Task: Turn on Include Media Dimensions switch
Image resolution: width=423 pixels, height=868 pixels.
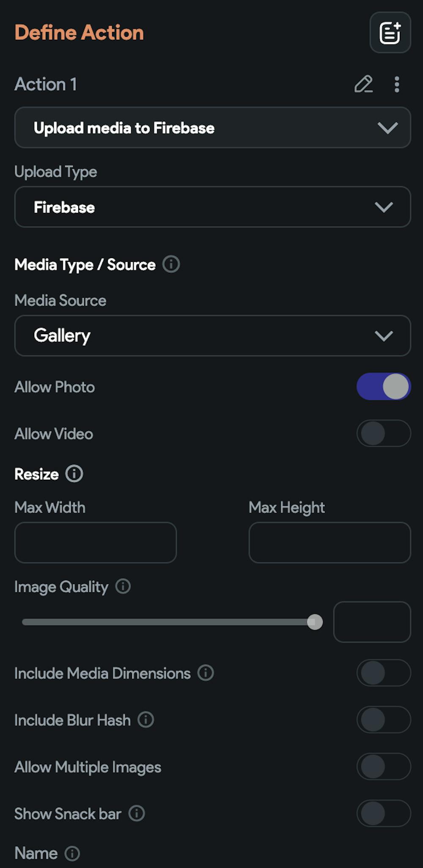Action: click(383, 673)
